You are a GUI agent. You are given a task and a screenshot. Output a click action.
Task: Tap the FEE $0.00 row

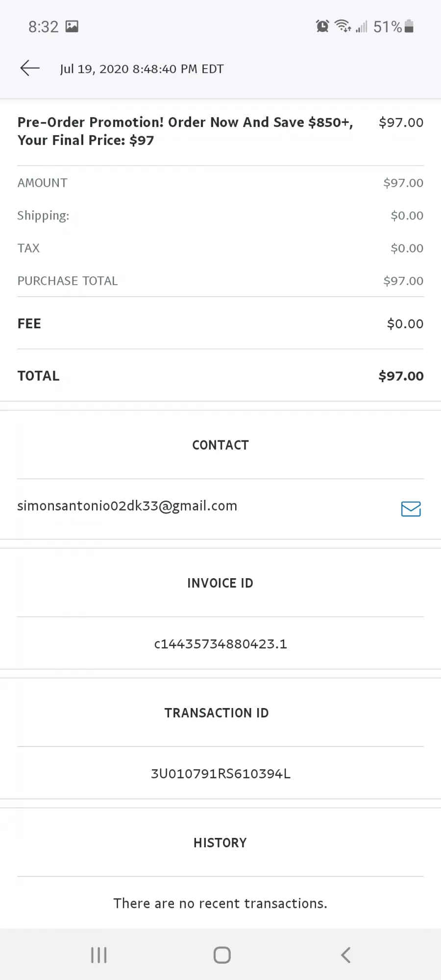pos(220,323)
